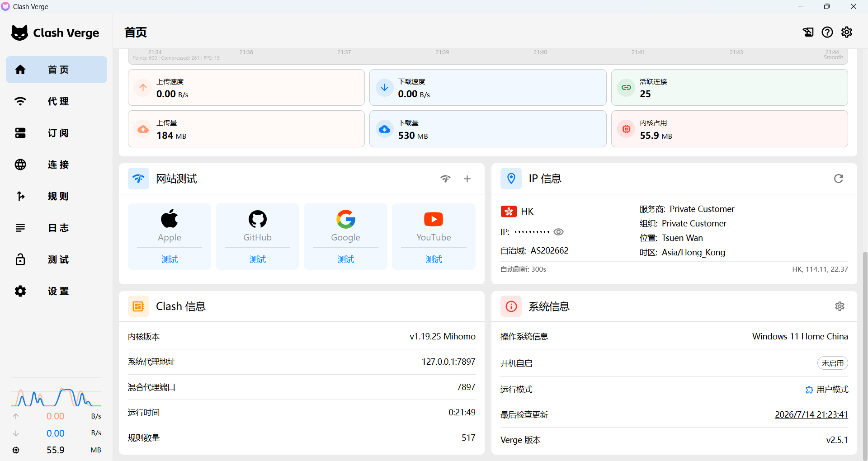
Task: Click the AS202662 autonomous system value
Action: [x=549, y=250]
